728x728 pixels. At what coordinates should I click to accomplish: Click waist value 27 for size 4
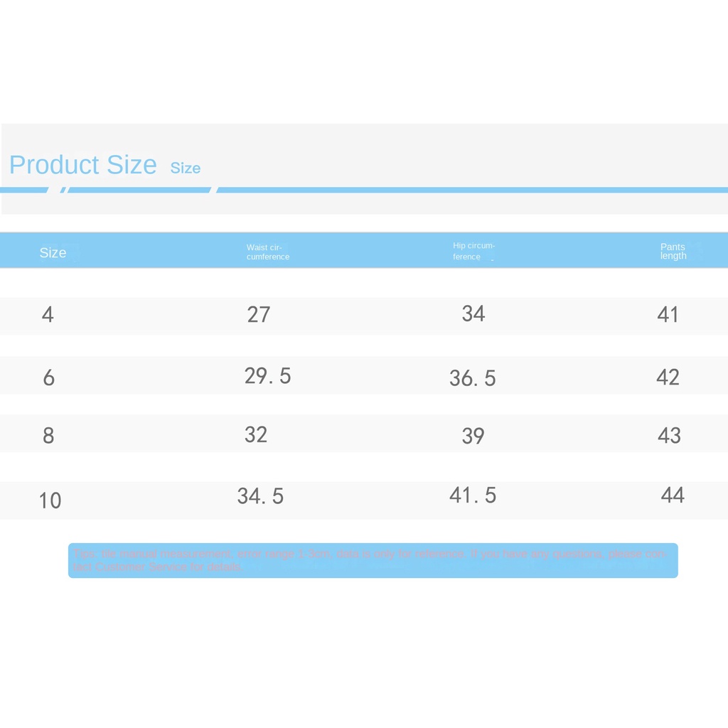(259, 314)
